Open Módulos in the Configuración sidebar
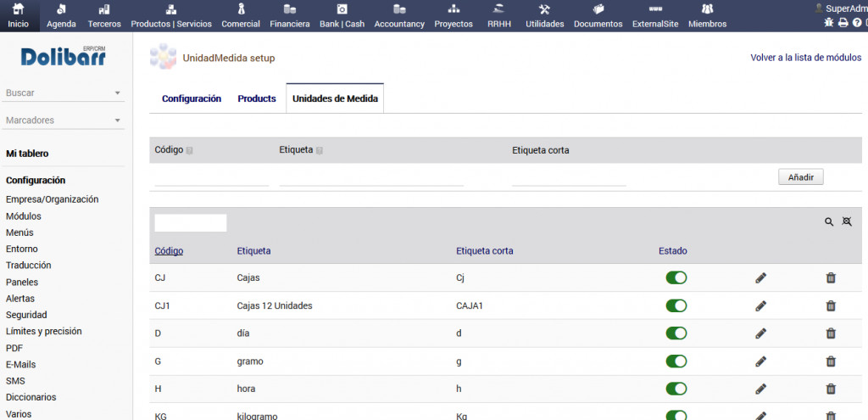The height and width of the screenshot is (420, 868). click(24, 216)
